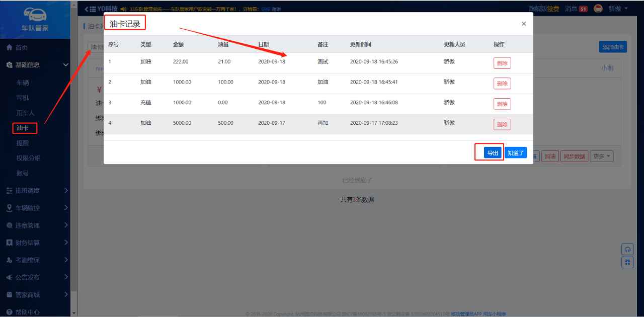
Task: Click the headset customer service icon
Action: pos(627,249)
